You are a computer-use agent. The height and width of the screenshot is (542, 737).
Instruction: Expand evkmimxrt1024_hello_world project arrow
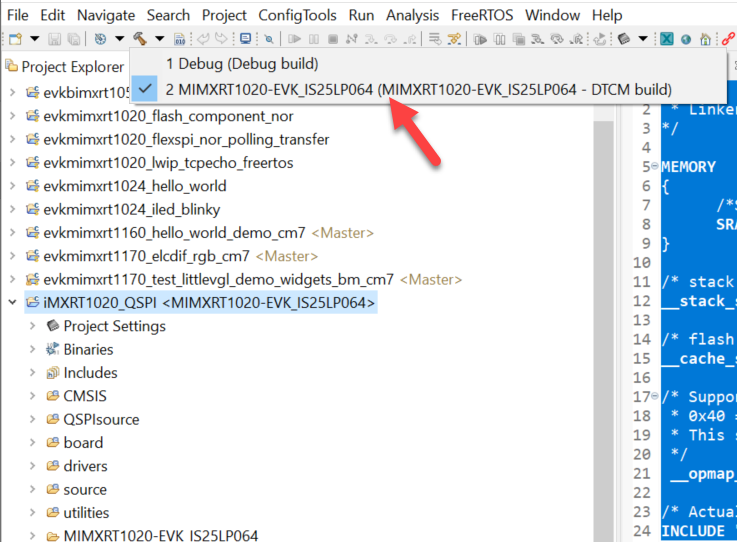coord(13,186)
